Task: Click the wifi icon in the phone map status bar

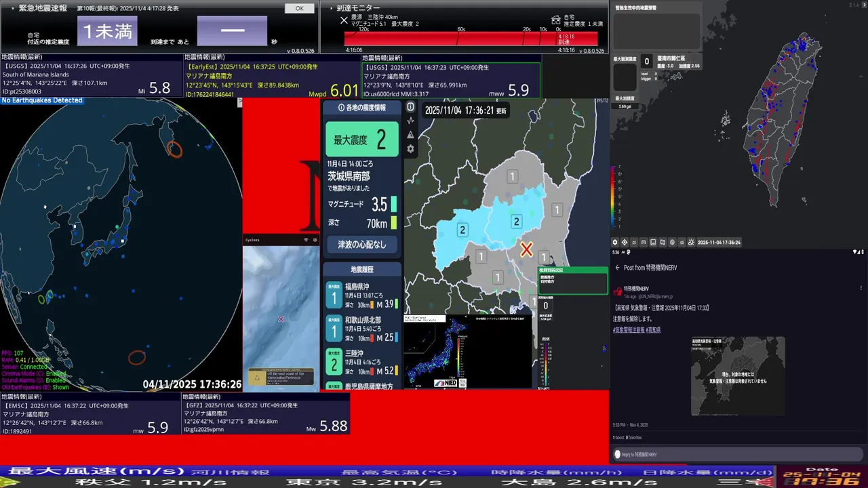Action: pos(305,240)
